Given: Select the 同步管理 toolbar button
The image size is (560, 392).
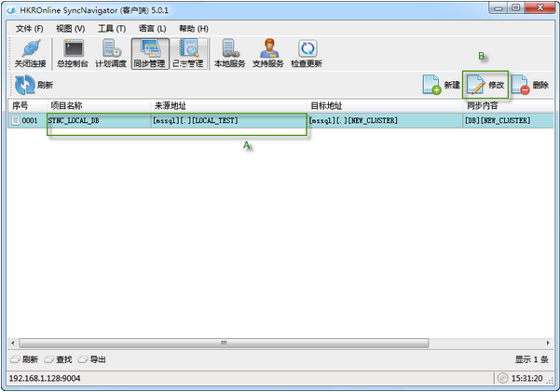Looking at the screenshot, I should [x=150, y=54].
